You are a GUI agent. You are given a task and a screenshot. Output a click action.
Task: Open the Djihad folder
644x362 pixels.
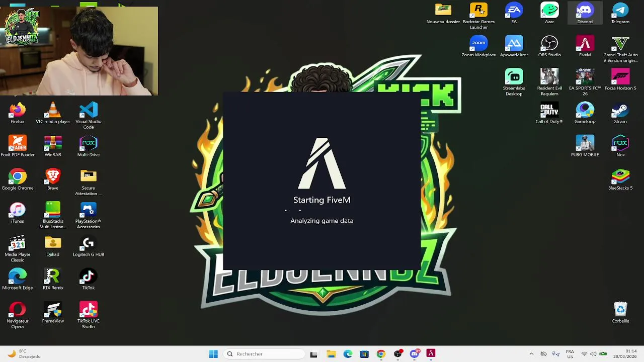tap(53, 246)
